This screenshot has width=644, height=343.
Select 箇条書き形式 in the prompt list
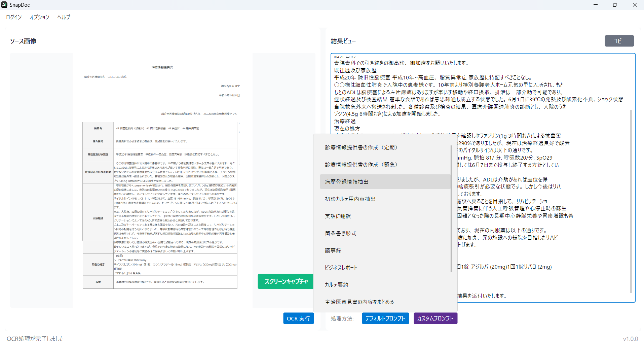(x=340, y=233)
